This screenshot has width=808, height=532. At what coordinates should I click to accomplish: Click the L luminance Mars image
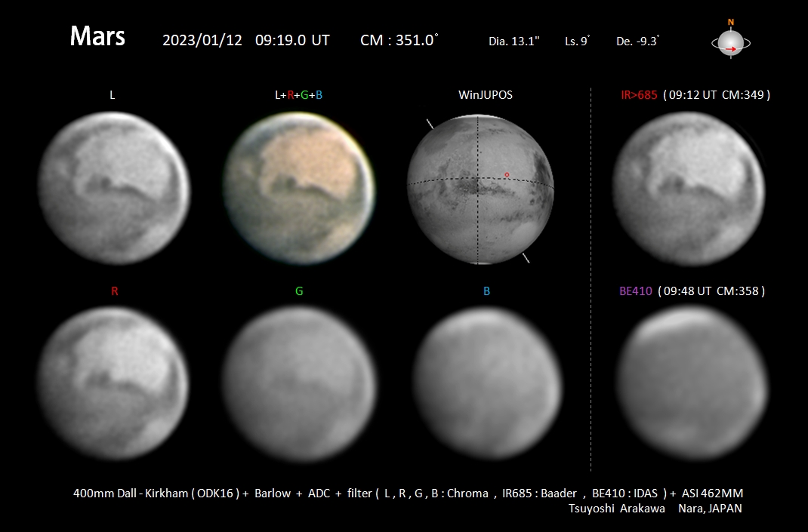point(114,188)
